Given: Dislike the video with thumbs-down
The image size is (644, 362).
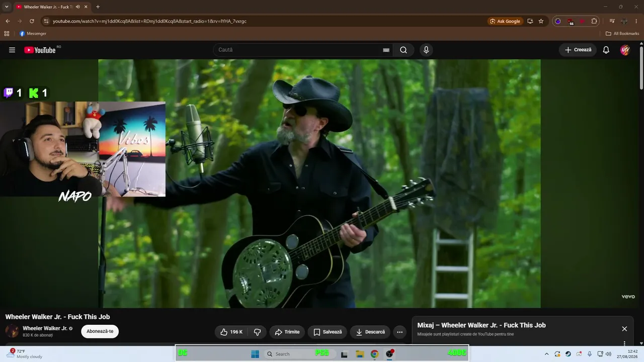Looking at the screenshot, I should point(257,332).
